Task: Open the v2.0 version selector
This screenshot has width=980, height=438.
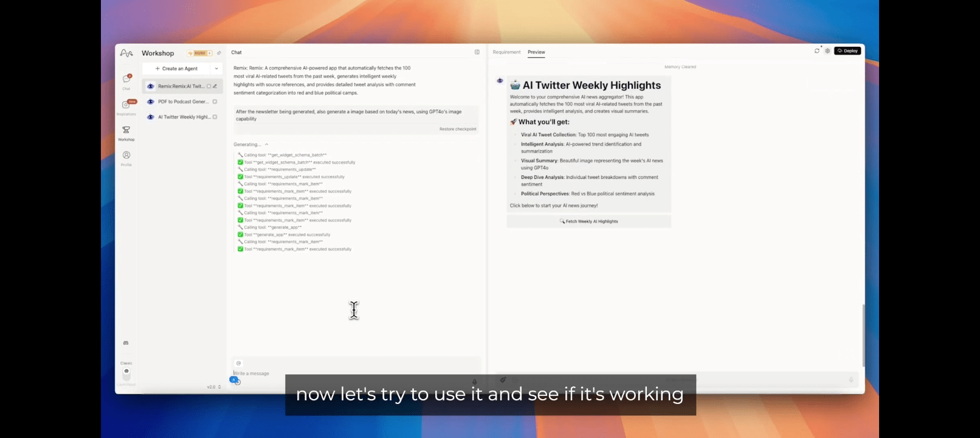Action: [214, 387]
